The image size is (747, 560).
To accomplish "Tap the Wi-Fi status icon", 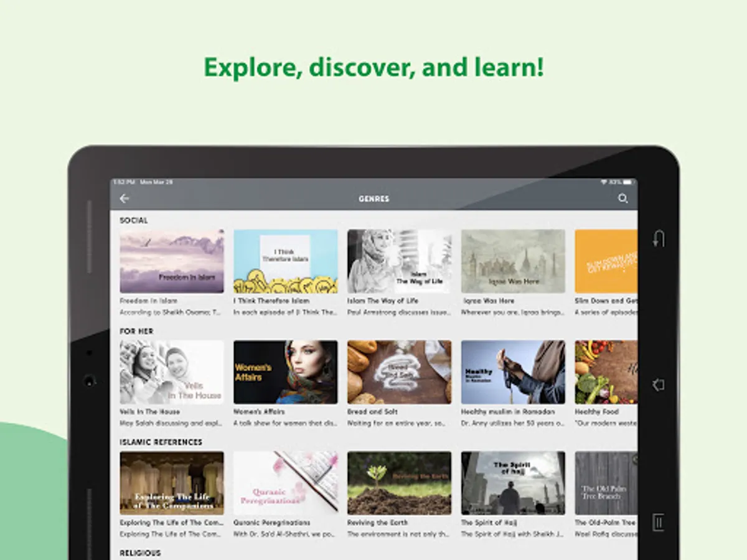I will 603,182.
